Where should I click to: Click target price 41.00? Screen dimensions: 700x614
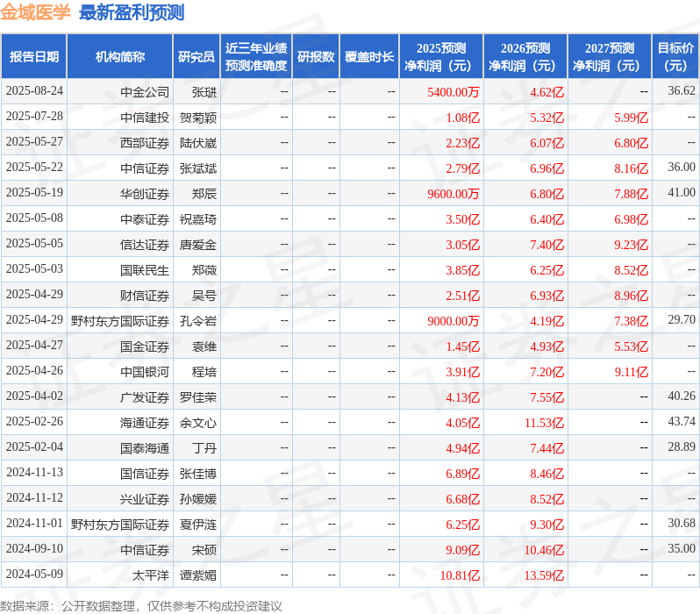tap(682, 192)
